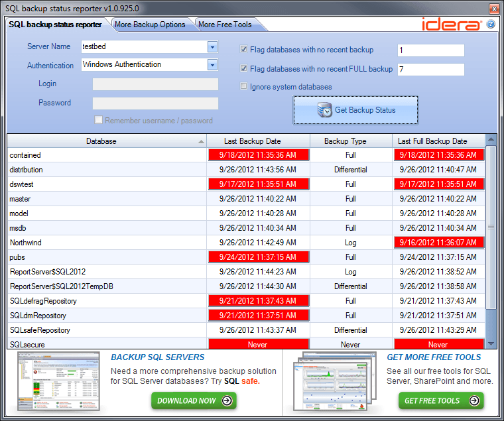This screenshot has height=421, width=504.
Task: Click the Get Free Tools button
Action: (441, 400)
